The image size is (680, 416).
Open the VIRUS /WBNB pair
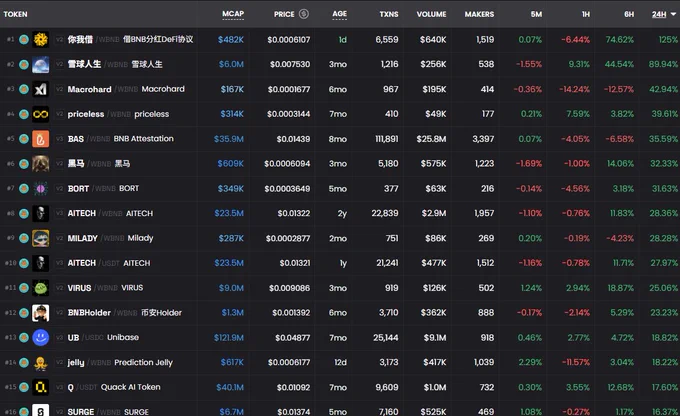340,288
